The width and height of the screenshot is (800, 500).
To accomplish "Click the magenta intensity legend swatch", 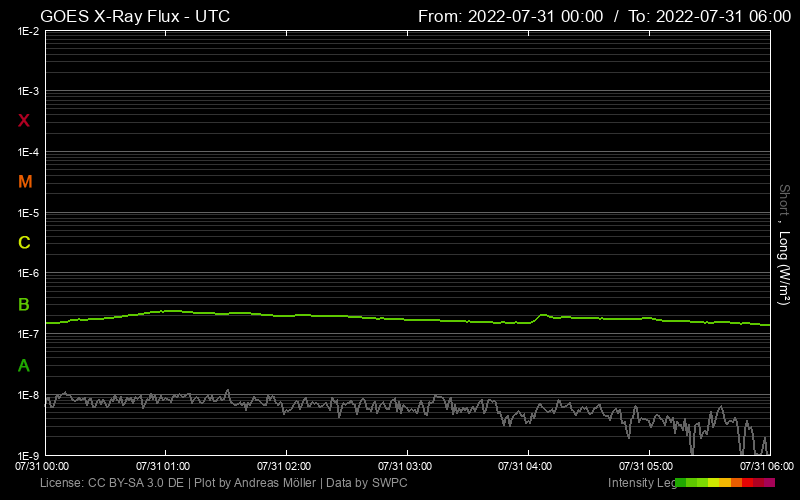I will [x=769, y=483].
